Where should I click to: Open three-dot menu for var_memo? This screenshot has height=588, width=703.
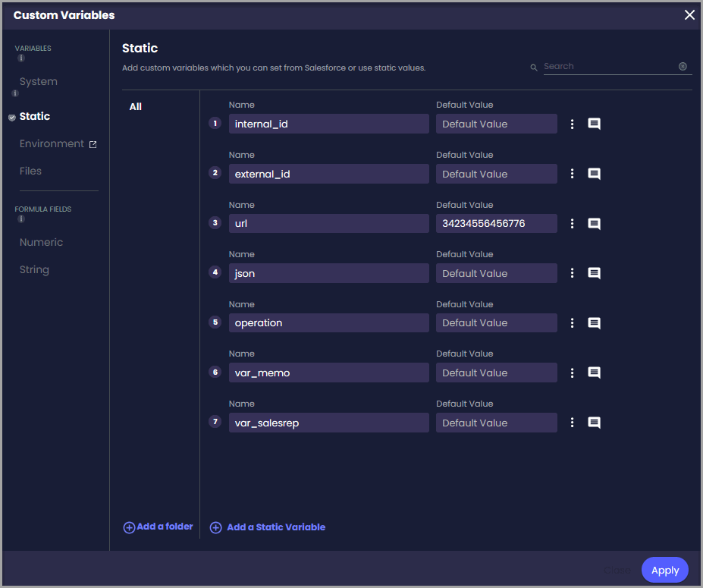click(x=572, y=373)
